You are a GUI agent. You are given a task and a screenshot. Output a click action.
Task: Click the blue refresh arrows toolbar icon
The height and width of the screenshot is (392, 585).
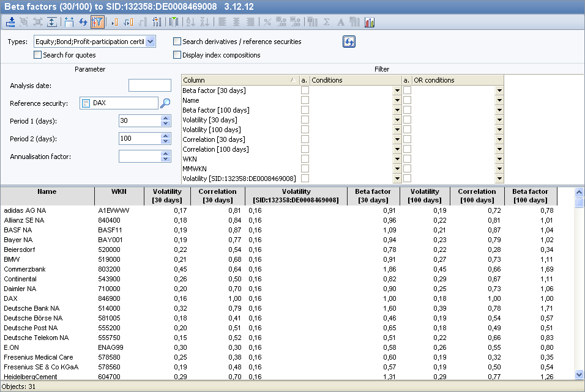(x=83, y=22)
